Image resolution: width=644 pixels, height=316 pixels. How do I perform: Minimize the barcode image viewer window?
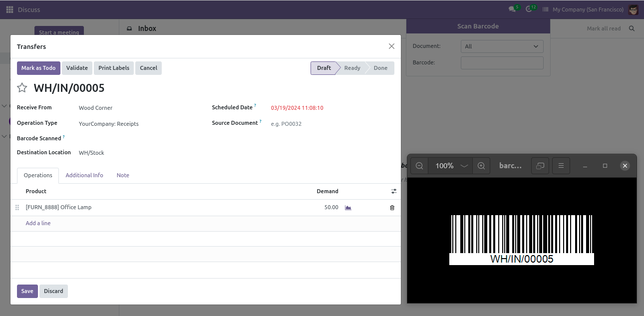(585, 166)
